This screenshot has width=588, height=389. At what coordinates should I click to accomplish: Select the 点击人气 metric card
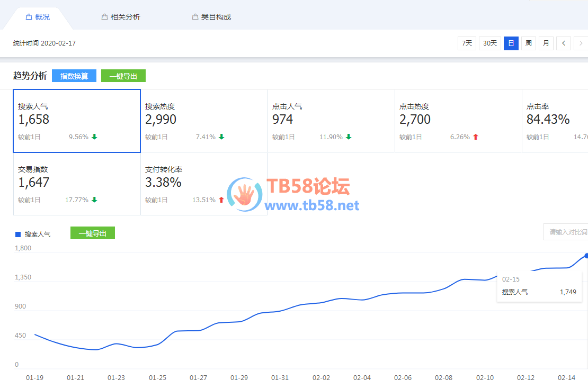pos(331,121)
